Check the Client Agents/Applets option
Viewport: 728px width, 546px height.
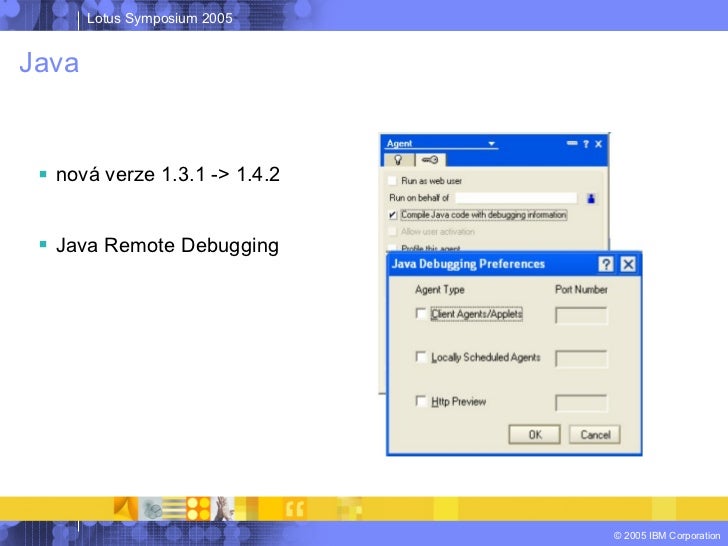(421, 314)
